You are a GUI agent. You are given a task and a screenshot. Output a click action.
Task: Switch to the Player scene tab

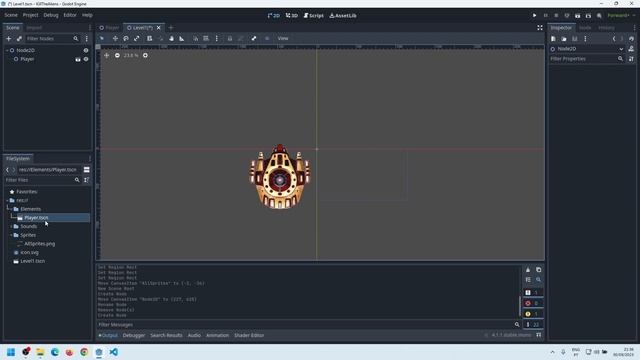point(109,28)
